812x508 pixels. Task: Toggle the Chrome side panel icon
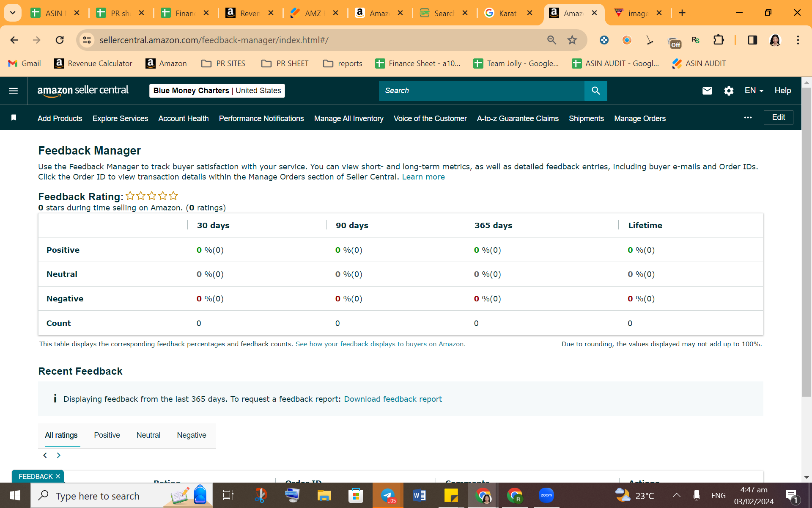[x=752, y=40]
